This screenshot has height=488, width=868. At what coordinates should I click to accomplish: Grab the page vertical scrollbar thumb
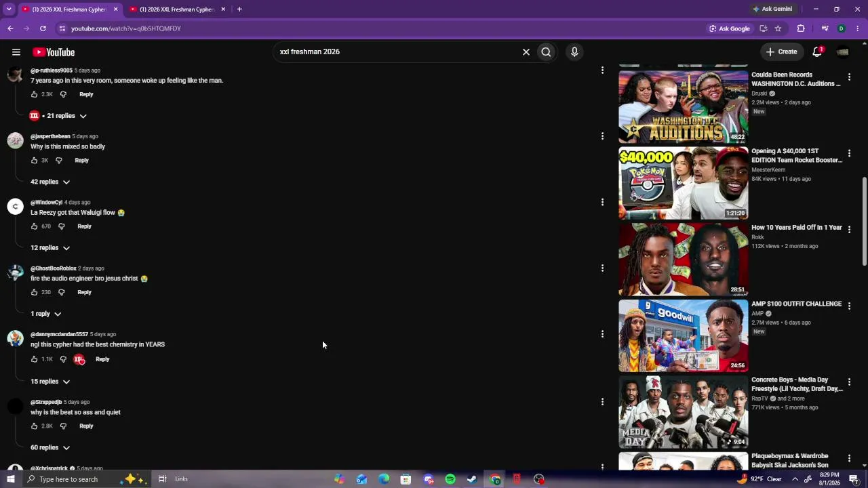tap(864, 222)
